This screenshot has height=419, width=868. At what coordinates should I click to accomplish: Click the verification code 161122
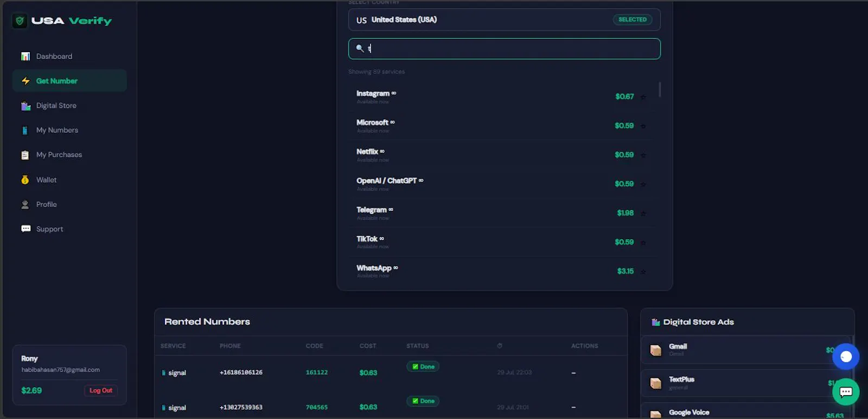point(317,372)
